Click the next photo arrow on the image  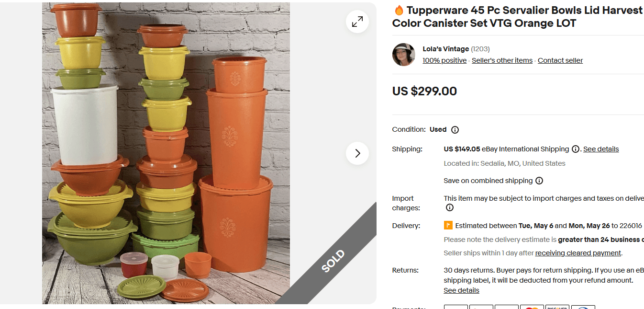coord(357,153)
